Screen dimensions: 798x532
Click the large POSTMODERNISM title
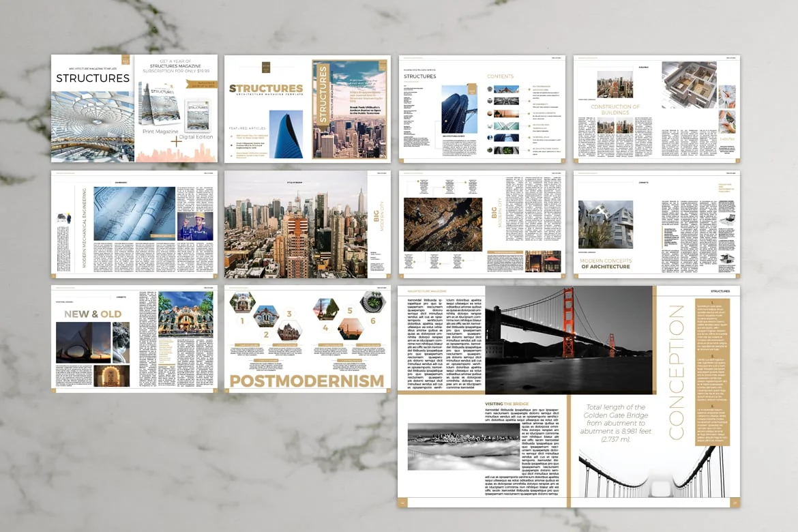click(307, 381)
